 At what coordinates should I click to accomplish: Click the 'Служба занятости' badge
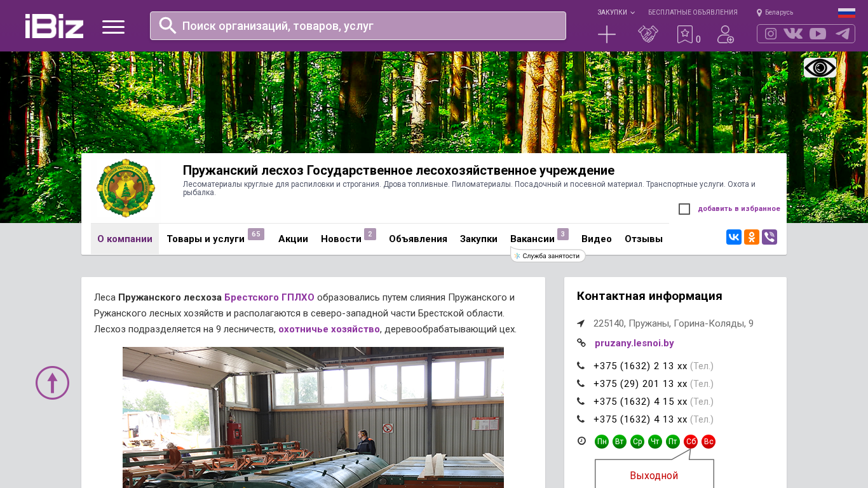(x=548, y=255)
